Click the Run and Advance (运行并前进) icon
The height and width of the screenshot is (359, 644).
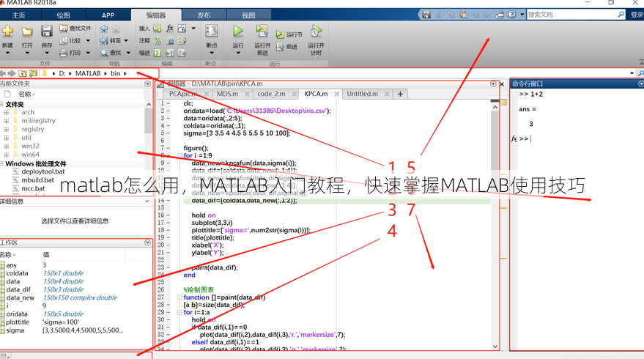[262, 32]
